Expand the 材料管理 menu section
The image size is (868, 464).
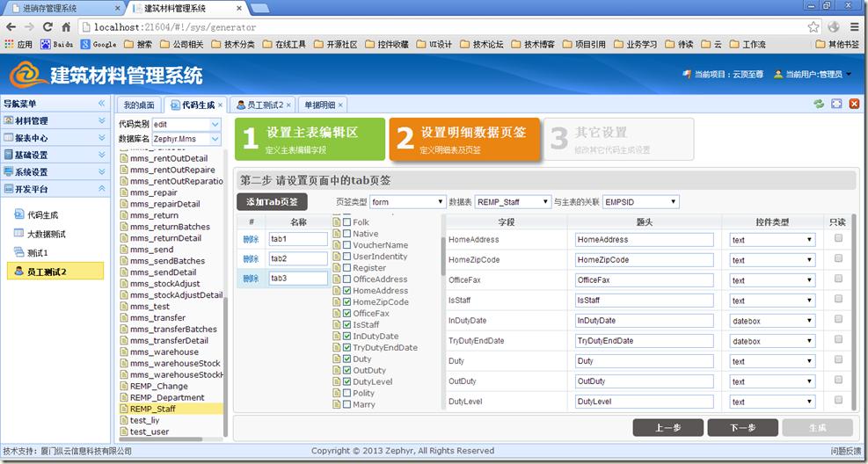coord(53,120)
